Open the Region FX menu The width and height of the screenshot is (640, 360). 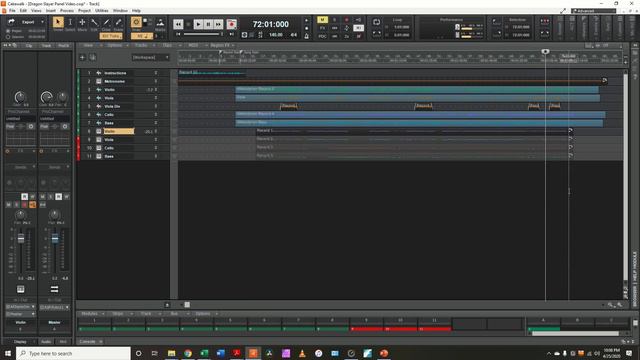click(220, 45)
